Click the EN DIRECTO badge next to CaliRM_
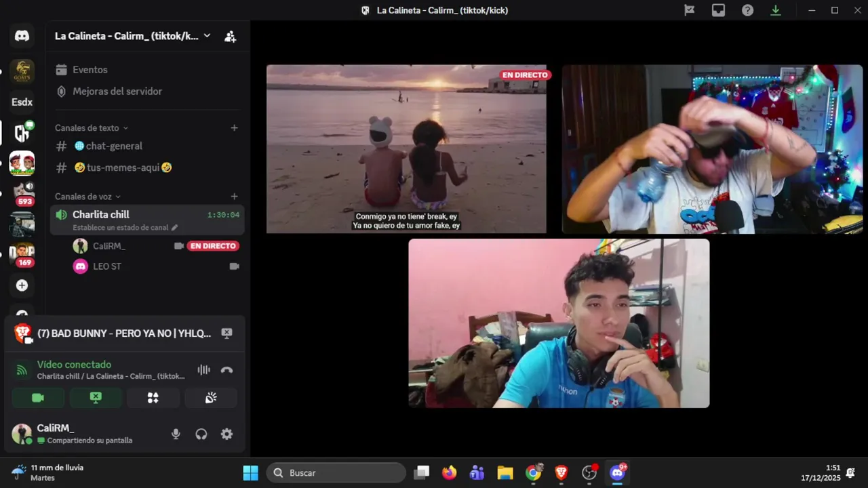 click(x=213, y=246)
